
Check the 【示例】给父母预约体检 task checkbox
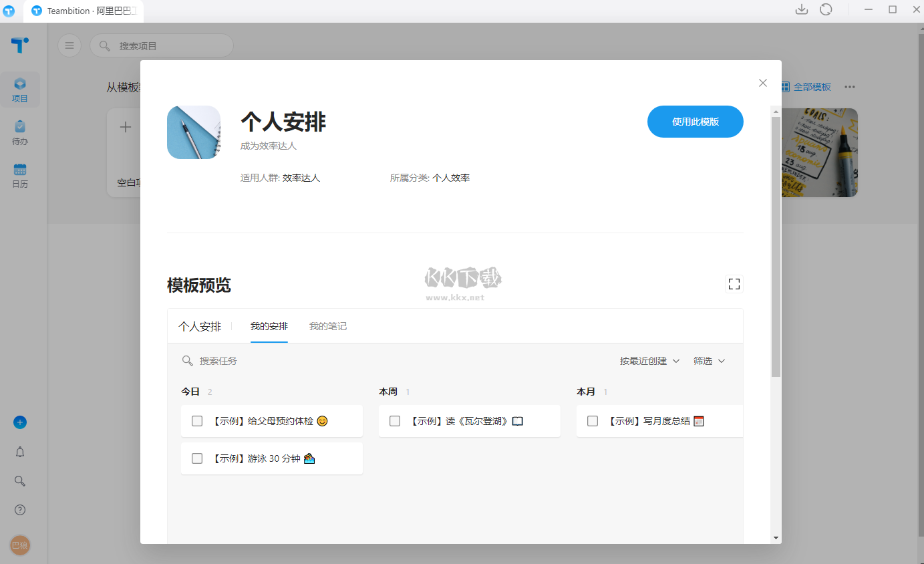[x=196, y=420]
